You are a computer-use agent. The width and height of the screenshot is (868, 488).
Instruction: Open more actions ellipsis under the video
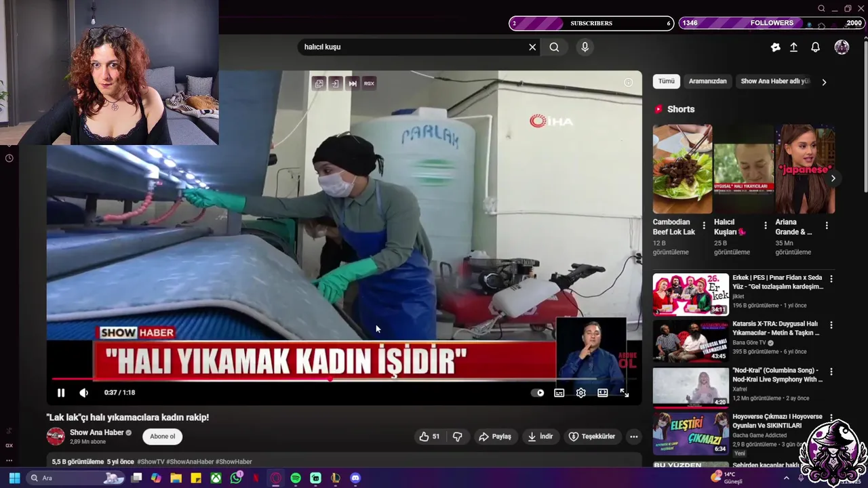coord(633,436)
